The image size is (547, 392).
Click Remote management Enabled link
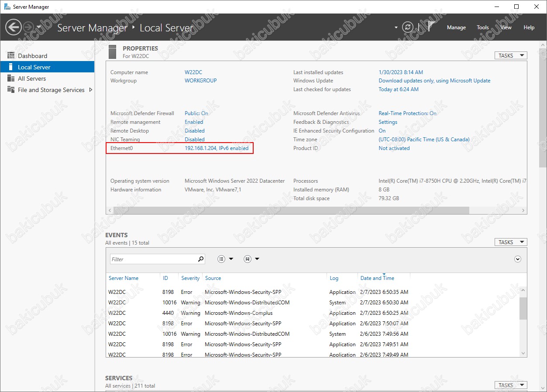click(x=194, y=122)
